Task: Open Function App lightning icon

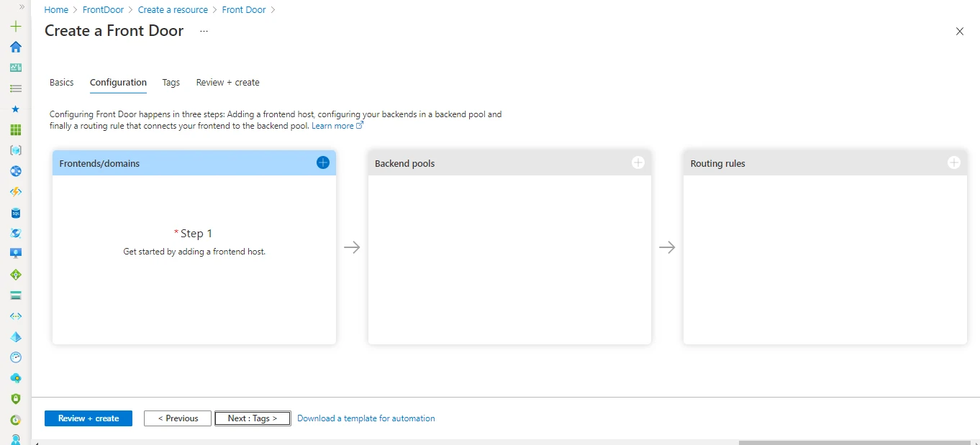Action: point(16,192)
